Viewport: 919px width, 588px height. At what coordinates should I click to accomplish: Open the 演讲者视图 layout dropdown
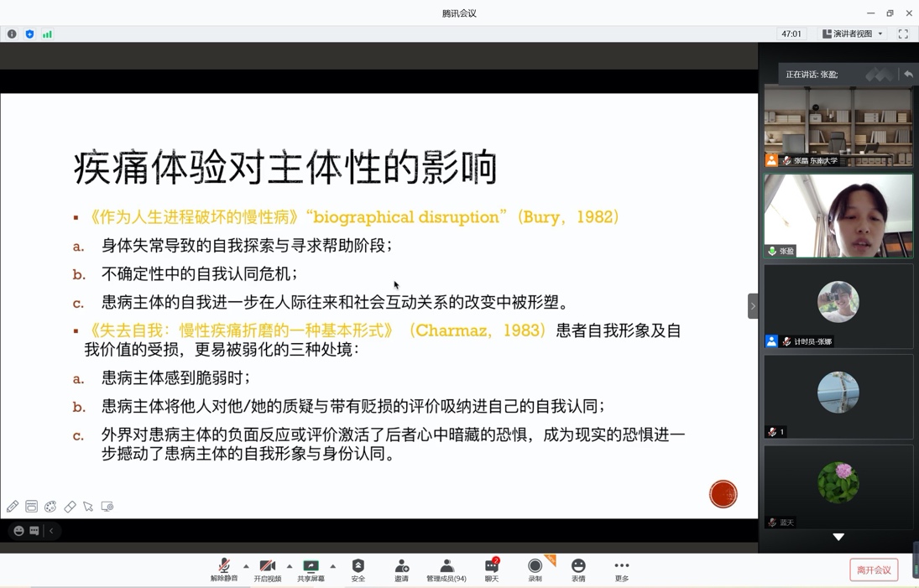(x=852, y=34)
